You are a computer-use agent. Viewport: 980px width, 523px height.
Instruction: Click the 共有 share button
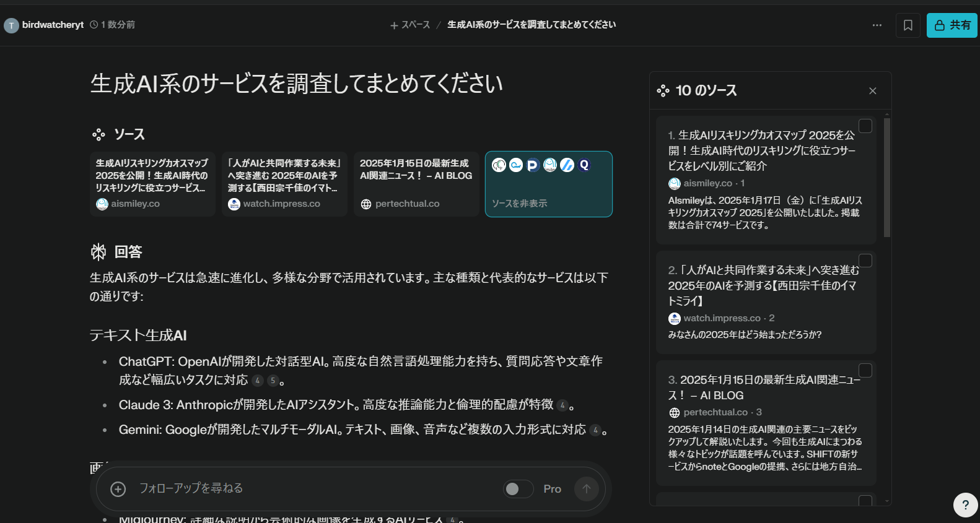pyautogui.click(x=952, y=25)
